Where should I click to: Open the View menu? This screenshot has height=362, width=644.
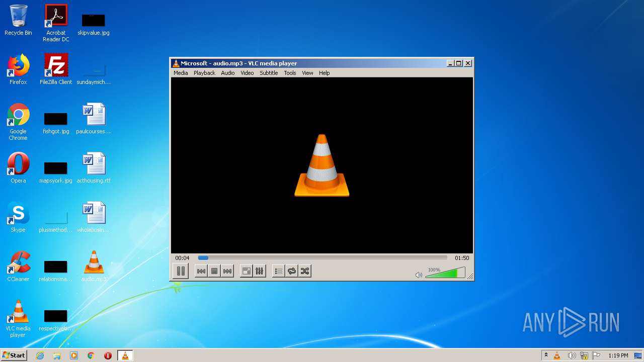tap(307, 73)
